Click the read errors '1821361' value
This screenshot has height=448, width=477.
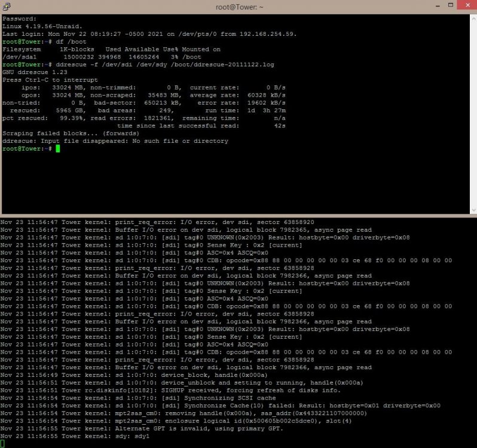[157, 118]
